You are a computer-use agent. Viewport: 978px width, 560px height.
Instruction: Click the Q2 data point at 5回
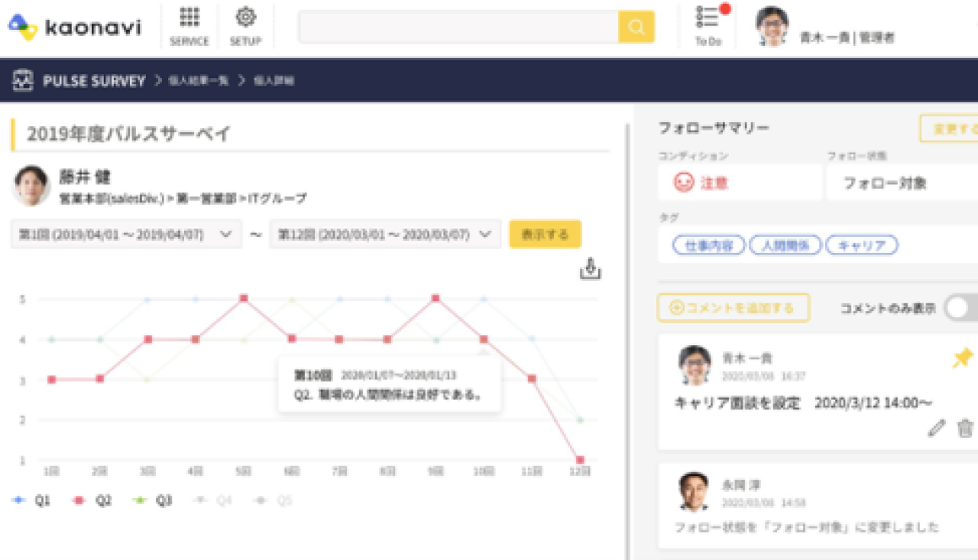tap(244, 298)
